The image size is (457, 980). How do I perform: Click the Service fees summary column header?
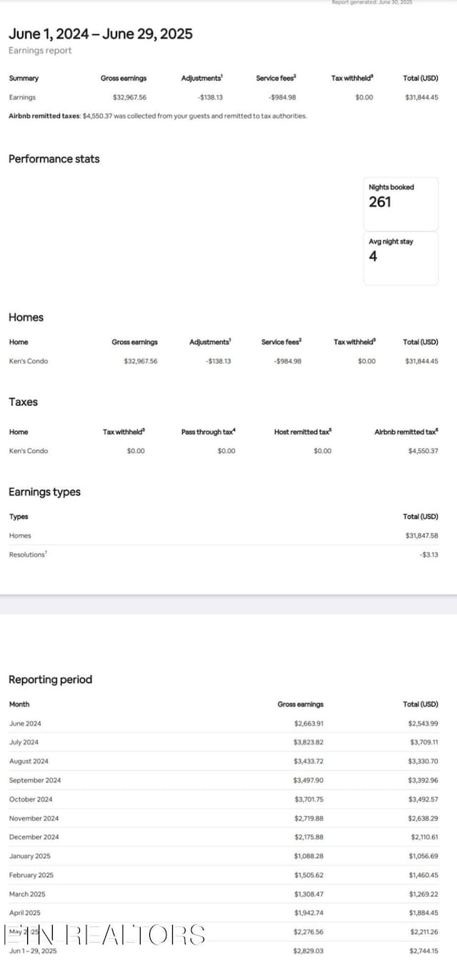tap(276, 78)
